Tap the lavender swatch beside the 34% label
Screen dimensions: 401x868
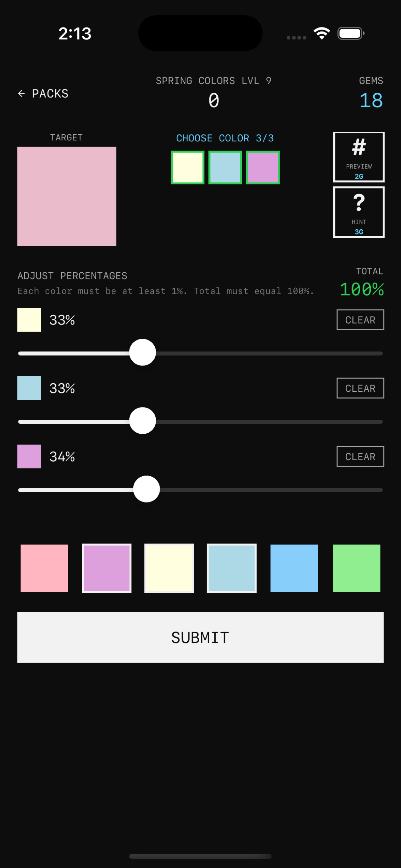[29, 456]
